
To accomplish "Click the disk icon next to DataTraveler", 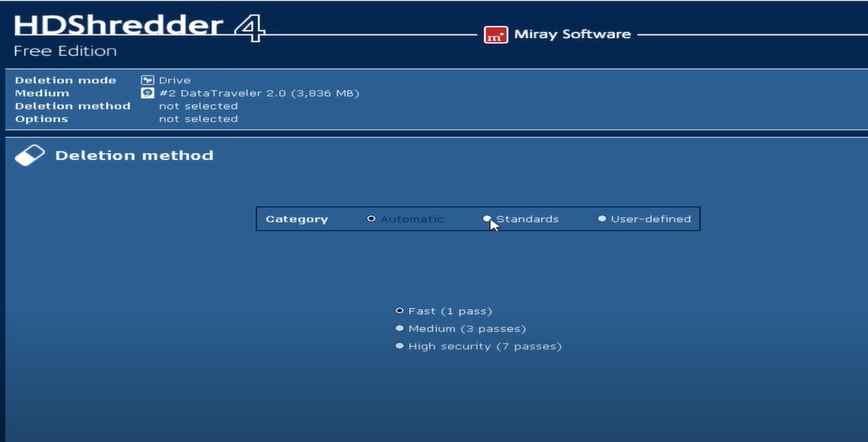I will [x=147, y=93].
